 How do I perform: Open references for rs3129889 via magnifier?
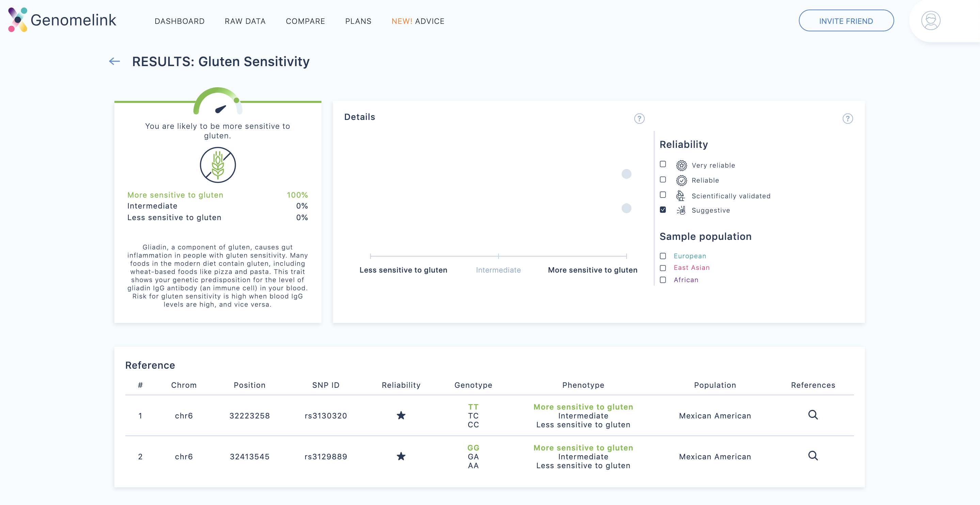click(x=813, y=456)
